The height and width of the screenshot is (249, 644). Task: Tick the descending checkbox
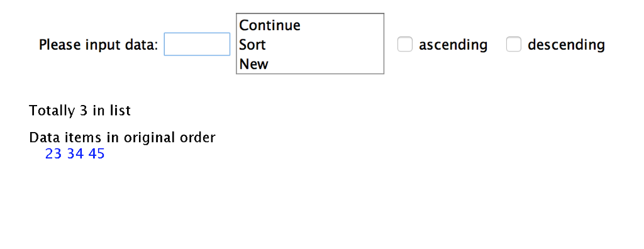(x=513, y=45)
